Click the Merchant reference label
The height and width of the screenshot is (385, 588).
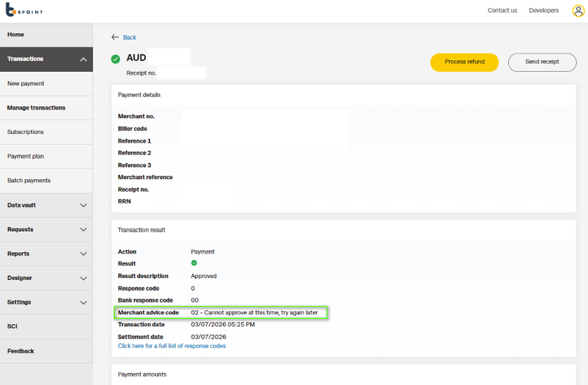tap(145, 177)
